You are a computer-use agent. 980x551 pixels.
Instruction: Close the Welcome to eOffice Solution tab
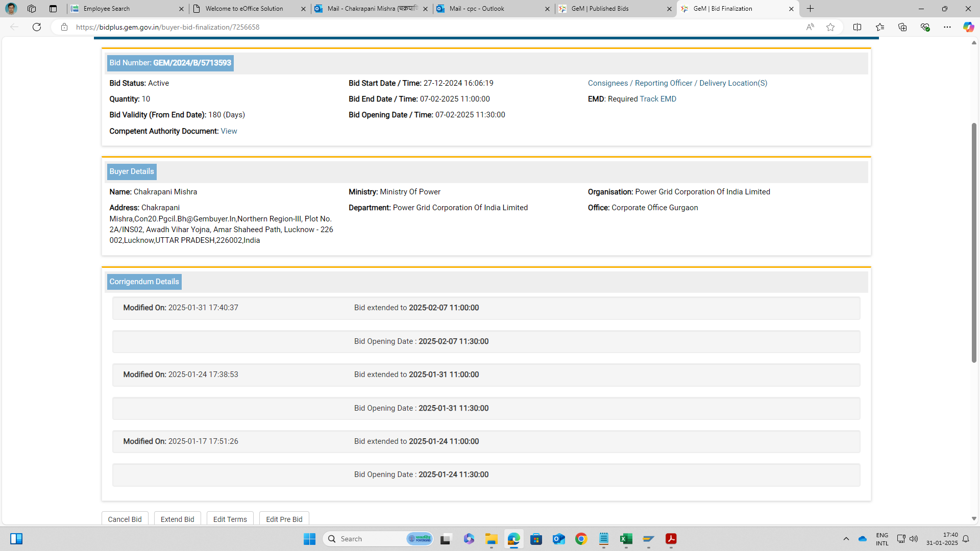(303, 9)
